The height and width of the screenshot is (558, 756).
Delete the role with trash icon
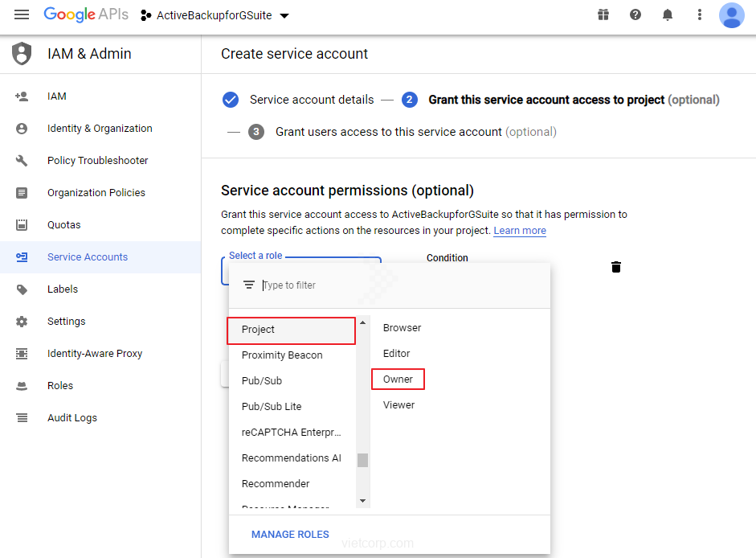[x=616, y=267]
